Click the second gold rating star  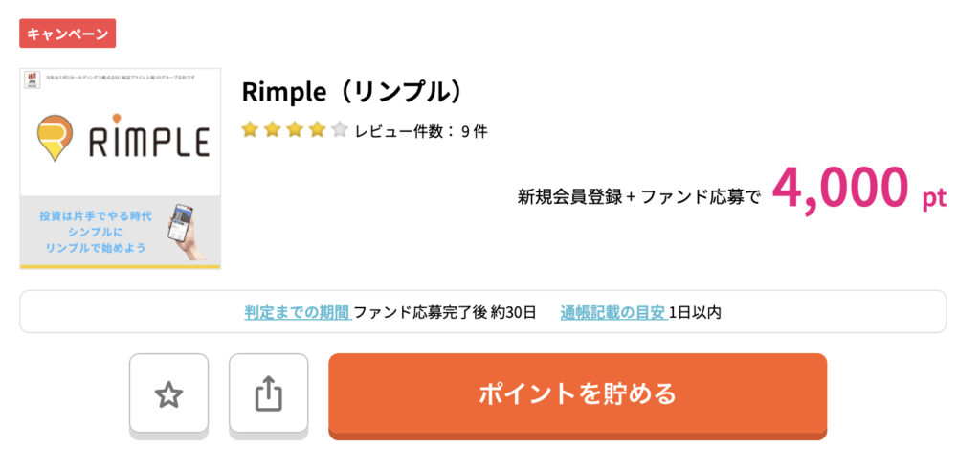point(273,130)
